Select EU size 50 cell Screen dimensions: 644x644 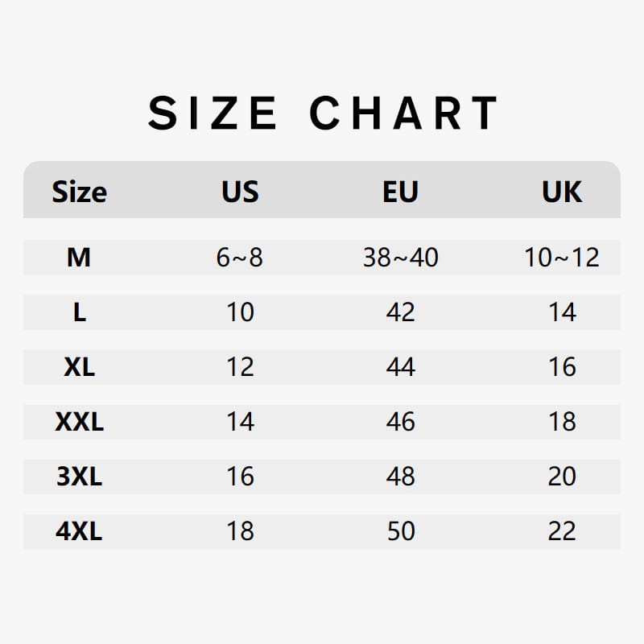(x=400, y=531)
